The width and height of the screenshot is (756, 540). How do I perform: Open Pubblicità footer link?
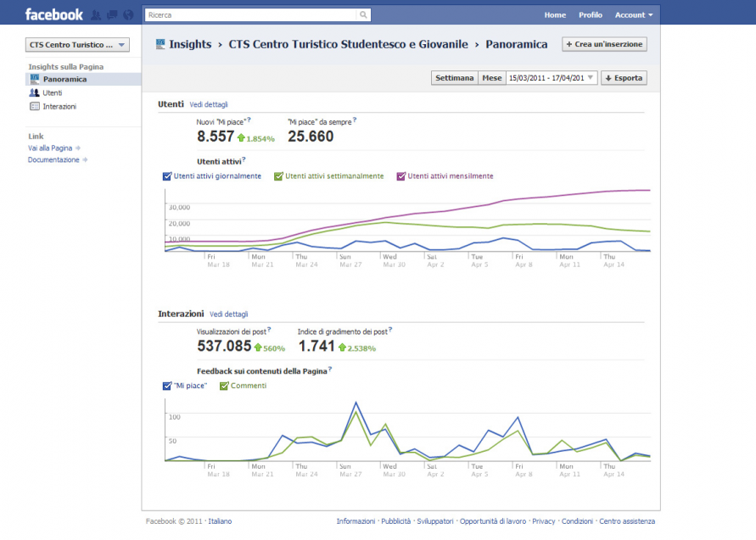click(396, 521)
